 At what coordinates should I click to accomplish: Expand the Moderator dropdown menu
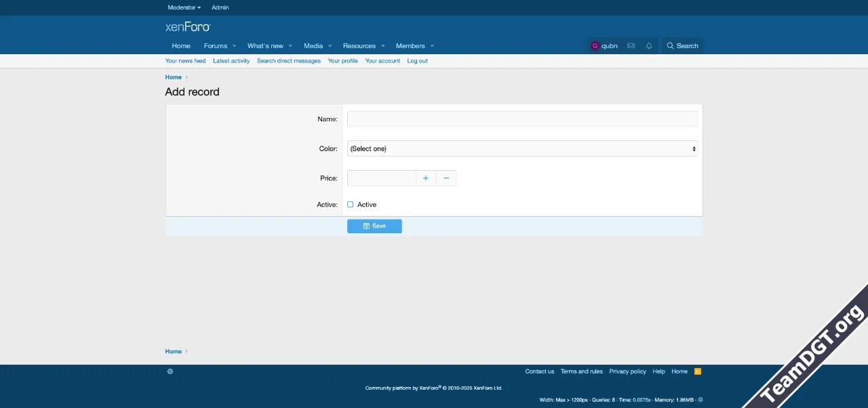click(x=184, y=7)
